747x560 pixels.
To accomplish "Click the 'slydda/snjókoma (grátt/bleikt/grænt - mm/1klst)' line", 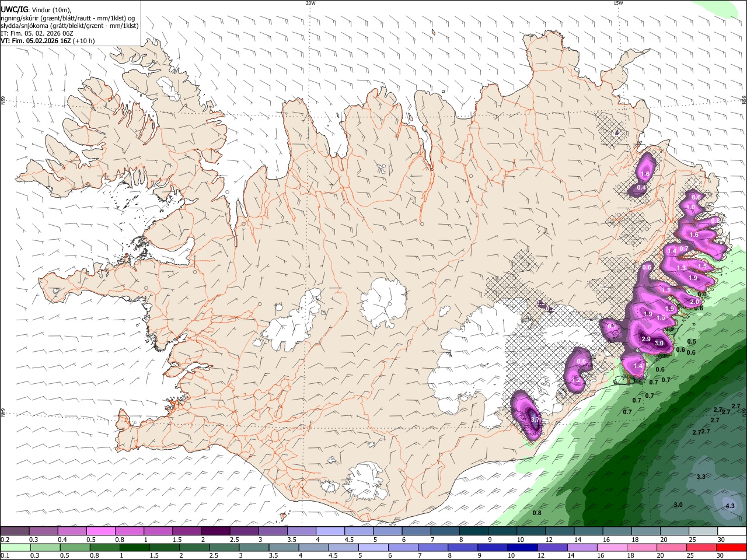I will click(69, 26).
